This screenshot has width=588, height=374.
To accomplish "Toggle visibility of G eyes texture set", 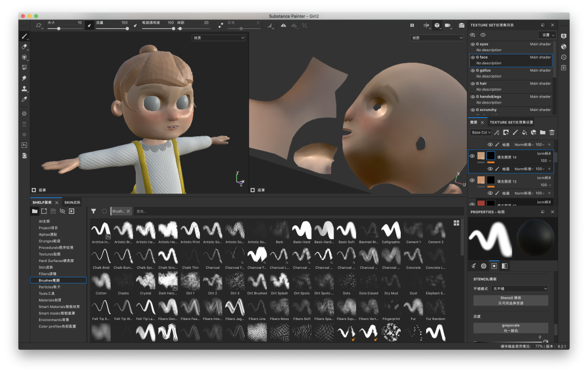I will (x=473, y=44).
